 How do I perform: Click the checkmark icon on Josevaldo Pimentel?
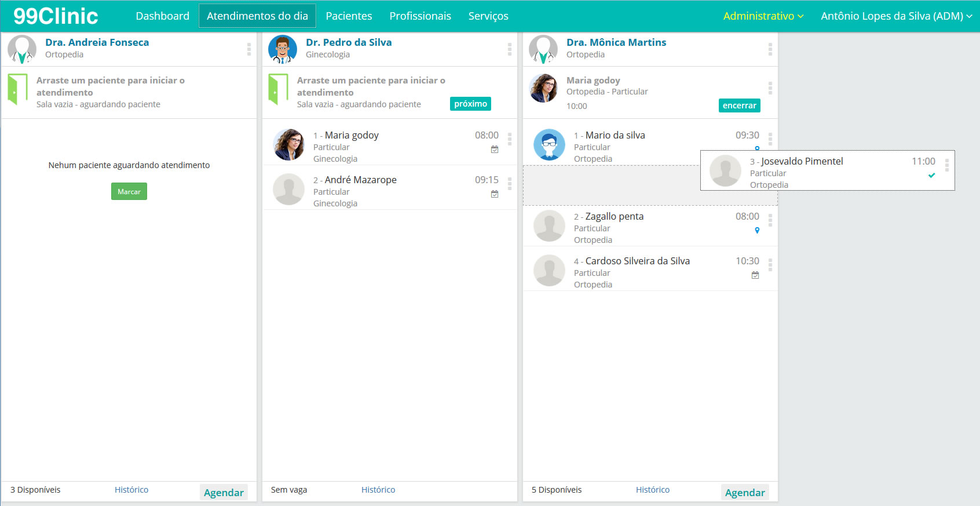(x=931, y=175)
